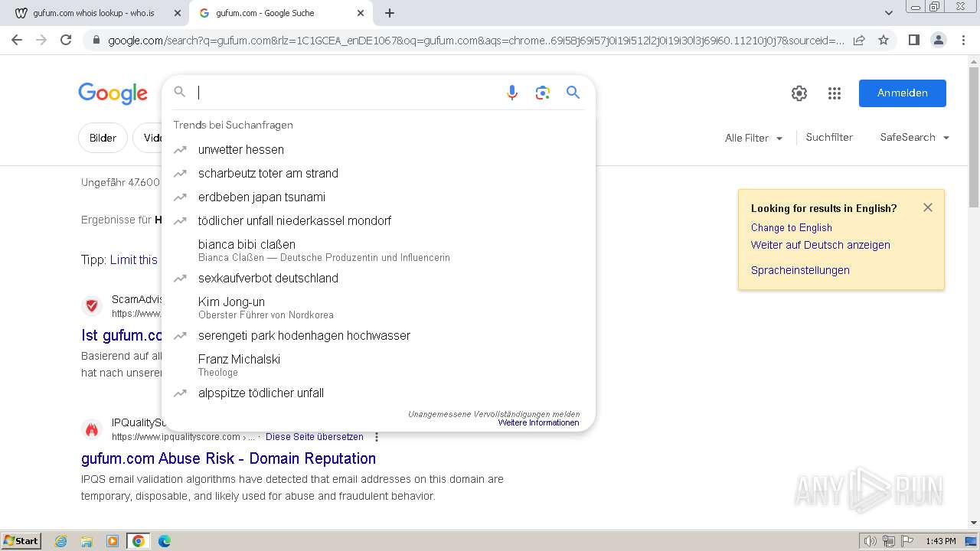980x551 pixels.
Task: Open the Chrome profile avatar
Action: (x=938, y=40)
